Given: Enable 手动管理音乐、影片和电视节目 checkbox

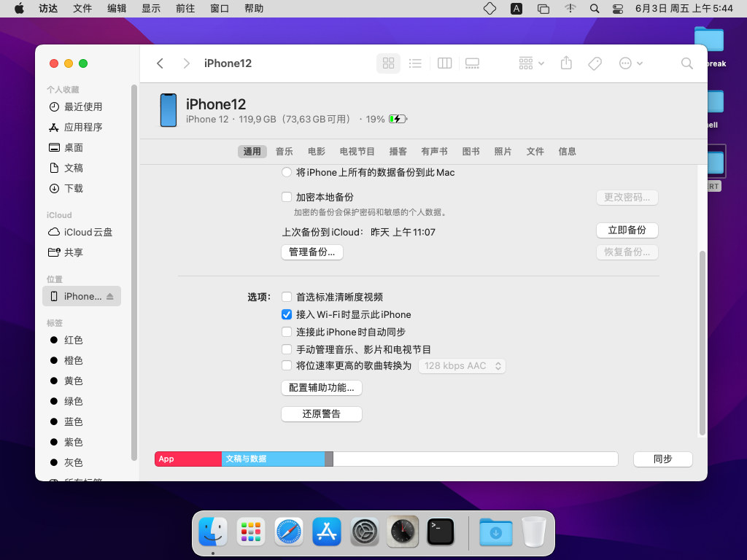Looking at the screenshot, I should click(286, 349).
